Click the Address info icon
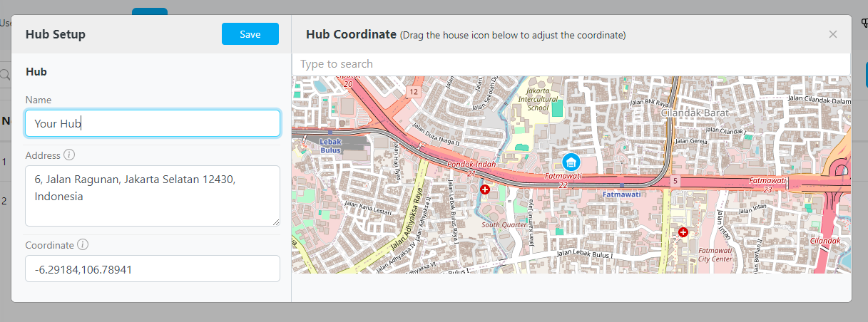 (69, 155)
